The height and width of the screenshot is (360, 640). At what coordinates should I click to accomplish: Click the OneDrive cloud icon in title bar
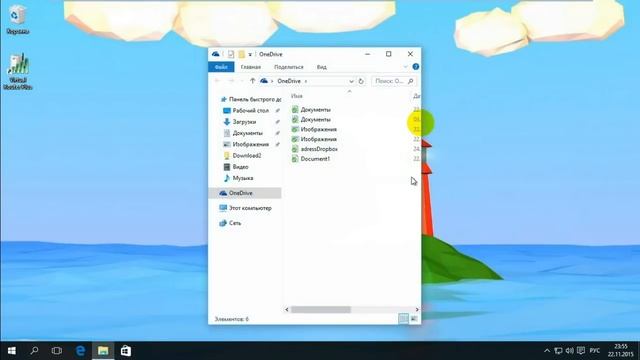(x=216, y=54)
